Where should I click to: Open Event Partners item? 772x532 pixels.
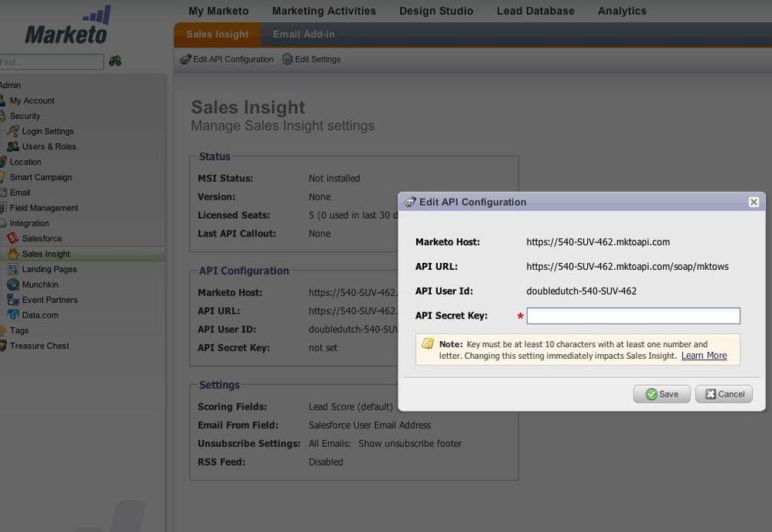[50, 300]
